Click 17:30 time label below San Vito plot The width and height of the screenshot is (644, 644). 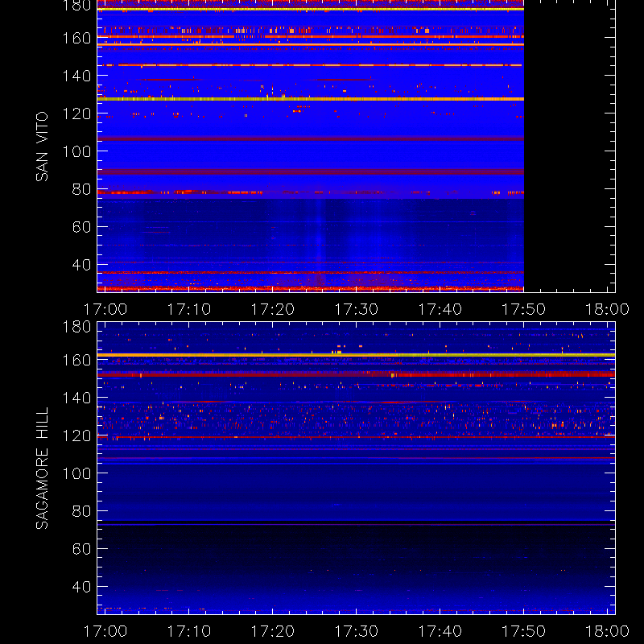click(356, 309)
